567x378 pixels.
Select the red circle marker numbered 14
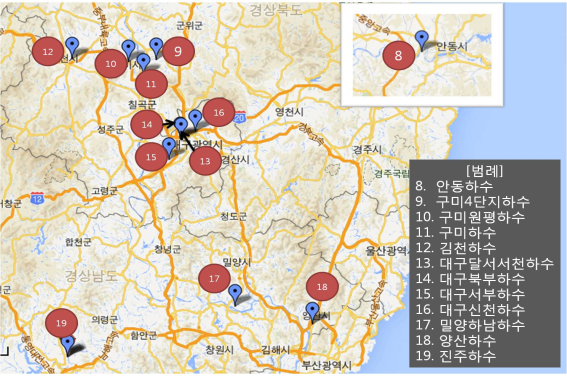point(147,124)
